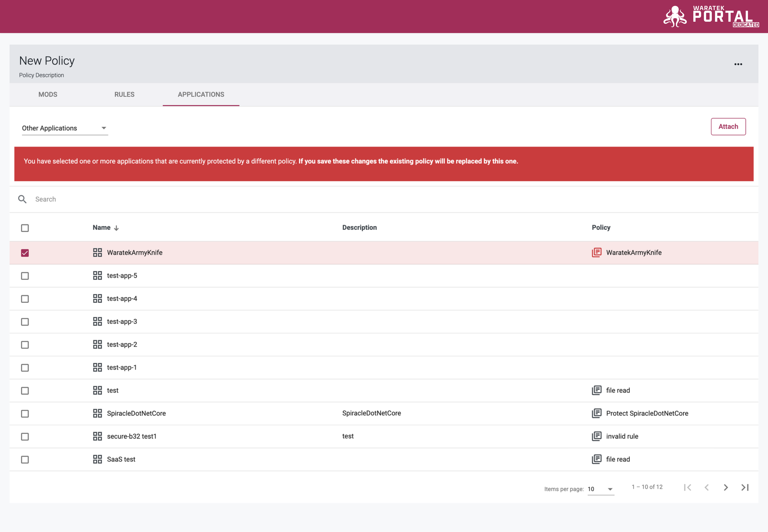Screen dimensions: 768x532
Task: Click the app grid icon for test-app-3
Action: (97, 322)
